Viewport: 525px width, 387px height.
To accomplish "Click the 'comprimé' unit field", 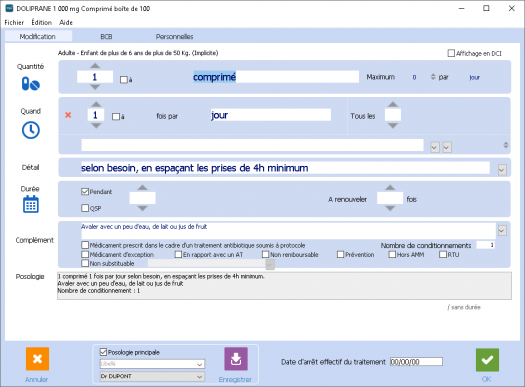I will (x=276, y=77).
